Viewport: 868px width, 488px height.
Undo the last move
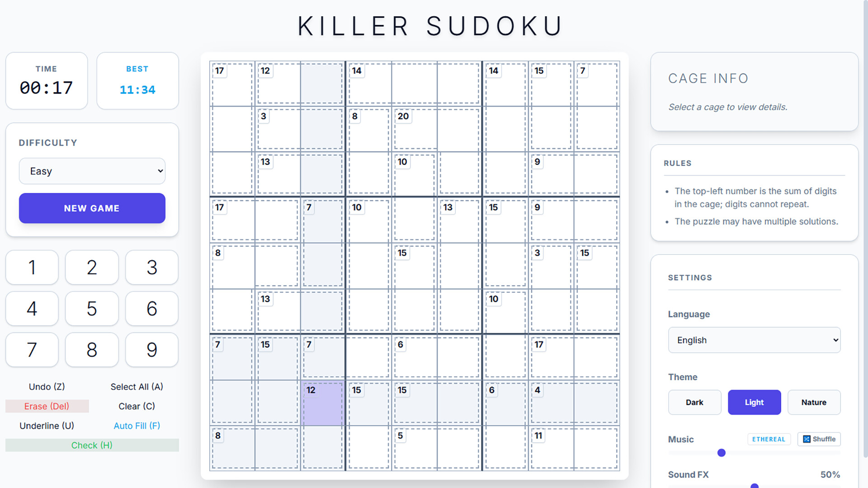point(47,386)
